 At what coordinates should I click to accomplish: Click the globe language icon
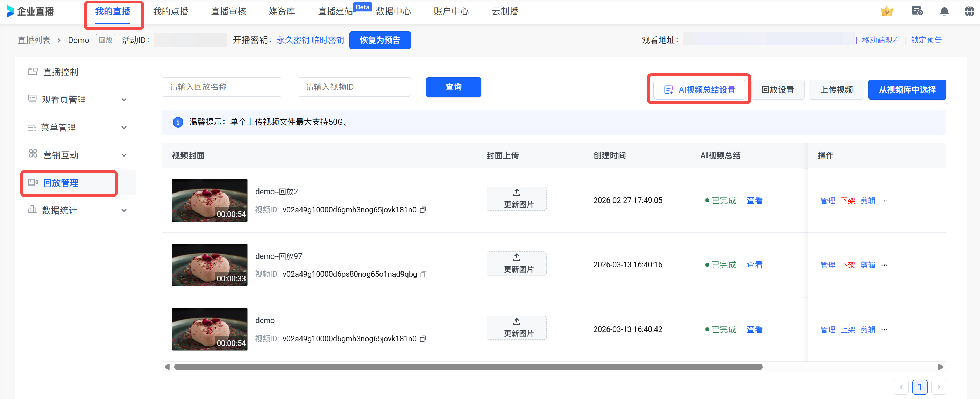pos(969,12)
